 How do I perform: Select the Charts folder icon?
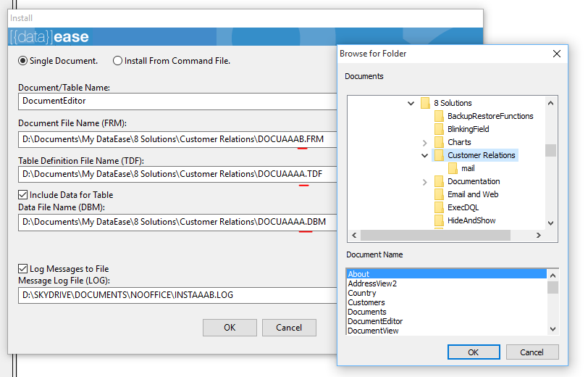tap(439, 142)
